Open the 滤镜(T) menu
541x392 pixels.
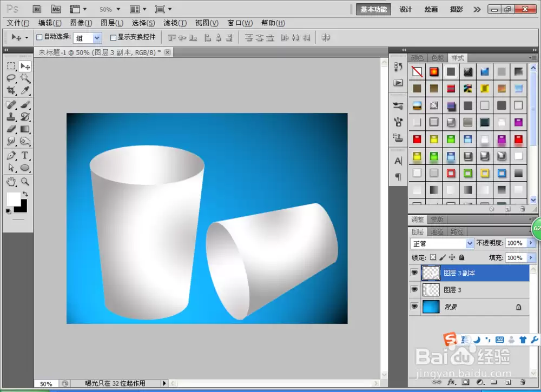[175, 23]
